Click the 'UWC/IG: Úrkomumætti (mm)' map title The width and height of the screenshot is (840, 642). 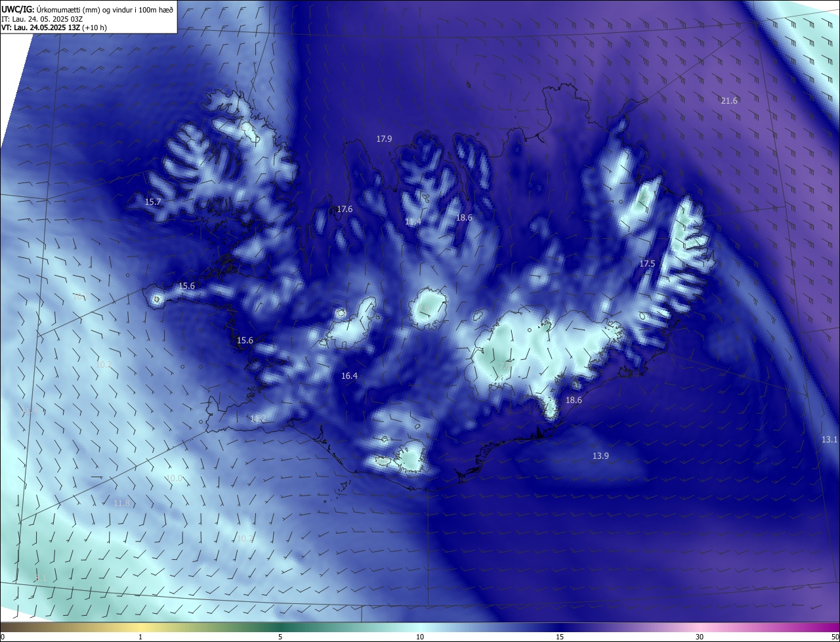[87, 9]
